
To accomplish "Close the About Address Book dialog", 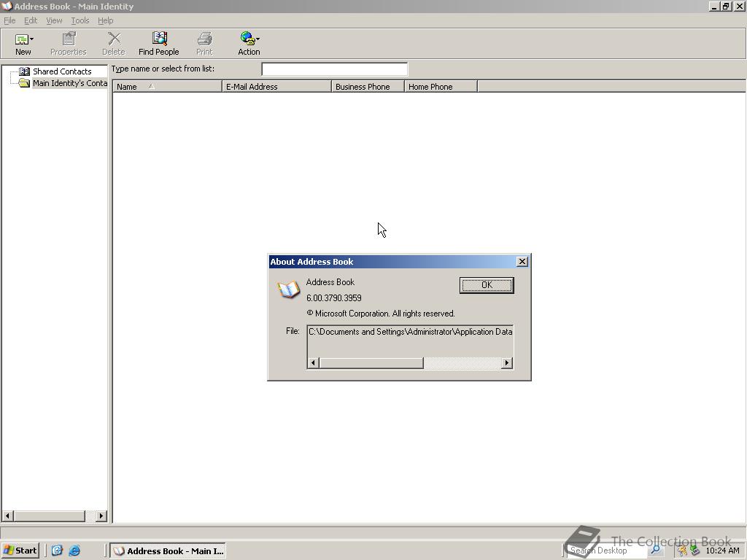I will coord(522,262).
